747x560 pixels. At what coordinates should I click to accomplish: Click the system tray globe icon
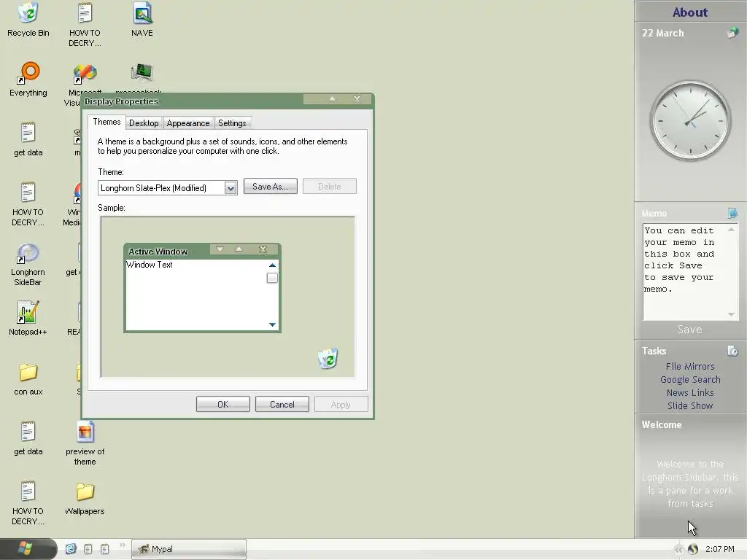[693, 549]
